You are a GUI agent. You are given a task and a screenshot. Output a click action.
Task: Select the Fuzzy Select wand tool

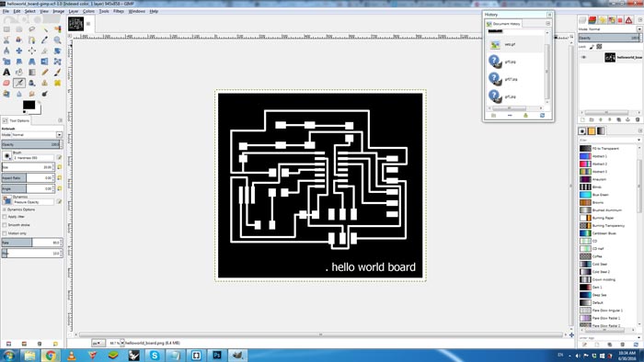point(45,29)
